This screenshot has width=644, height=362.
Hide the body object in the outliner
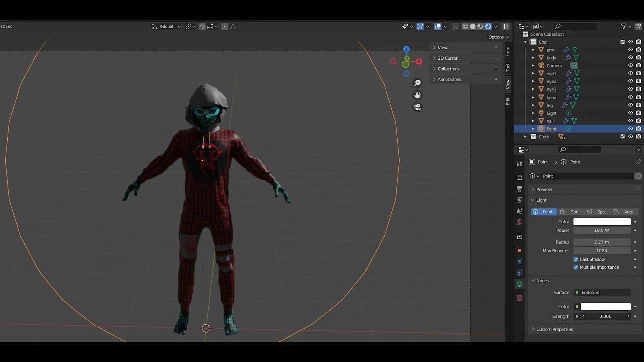[630, 57]
